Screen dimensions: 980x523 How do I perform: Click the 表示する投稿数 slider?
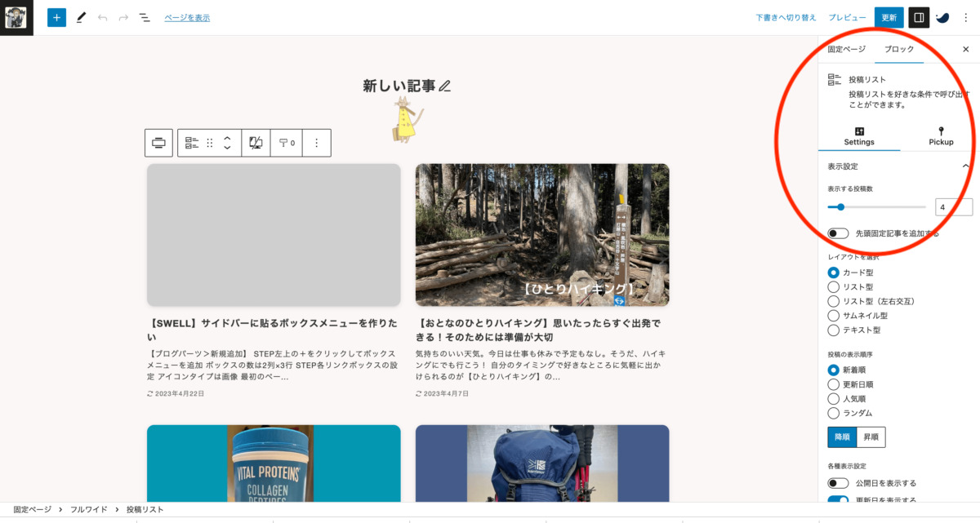(x=876, y=207)
